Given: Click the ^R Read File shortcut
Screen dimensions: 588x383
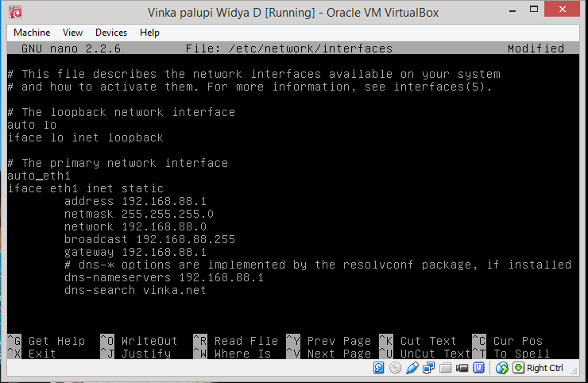Looking at the screenshot, I should pyautogui.click(x=235, y=341).
